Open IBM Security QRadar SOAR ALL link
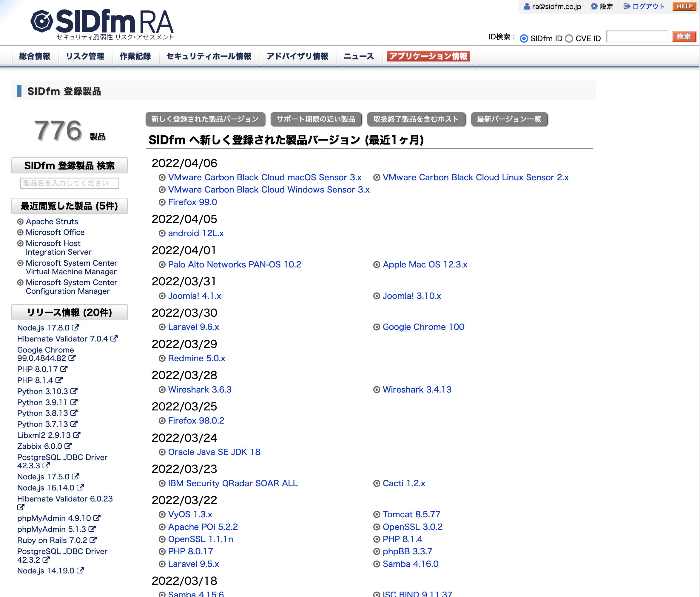This screenshot has width=700, height=597. [x=233, y=483]
